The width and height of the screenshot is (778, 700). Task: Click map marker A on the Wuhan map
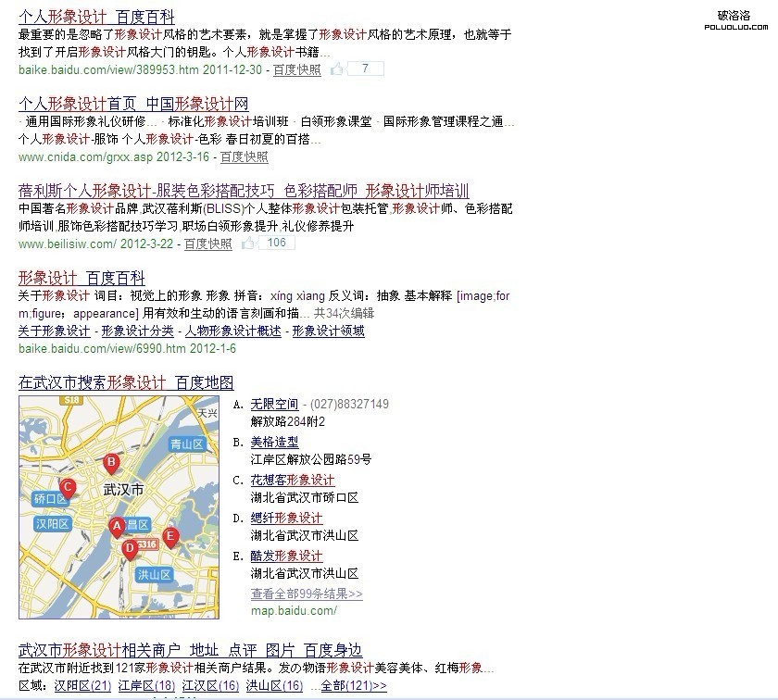(x=117, y=527)
